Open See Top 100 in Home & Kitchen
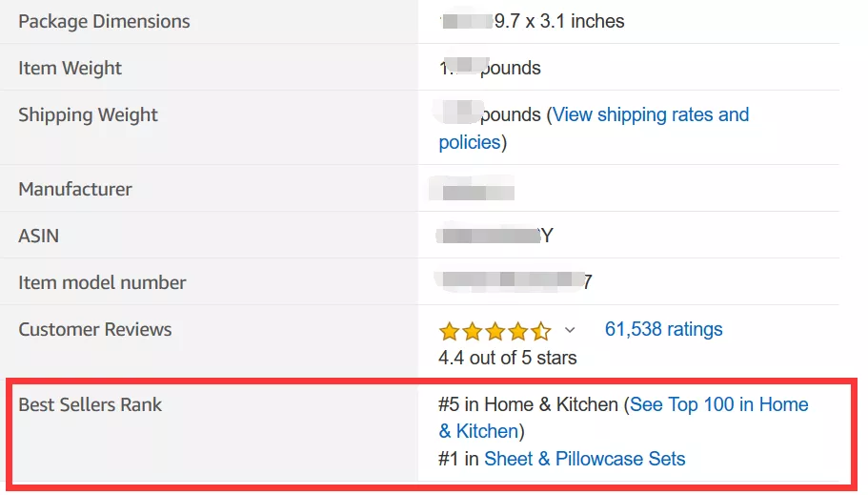 point(718,404)
